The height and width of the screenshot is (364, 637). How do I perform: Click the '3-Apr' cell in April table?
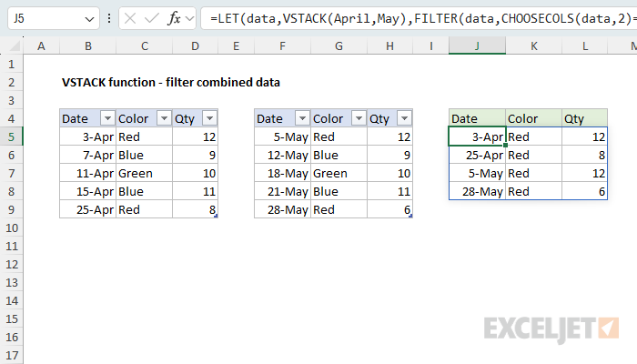coord(87,136)
